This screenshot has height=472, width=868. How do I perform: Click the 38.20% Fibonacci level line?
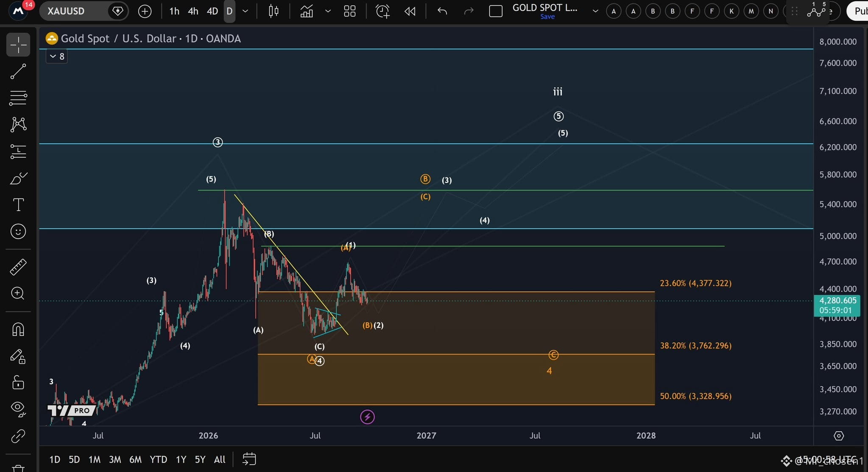[x=456, y=354]
